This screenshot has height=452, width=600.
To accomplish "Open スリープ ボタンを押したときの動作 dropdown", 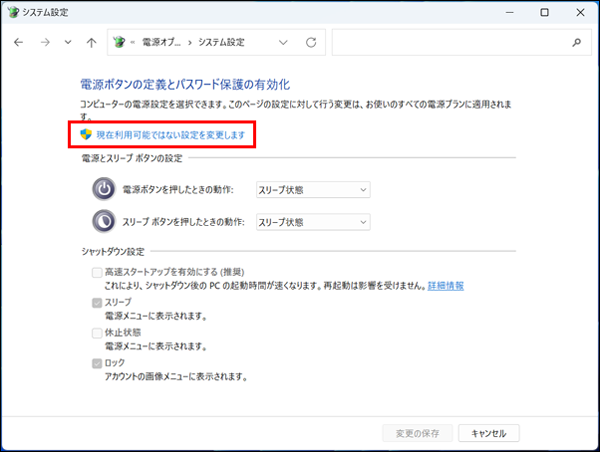I will pos(312,222).
